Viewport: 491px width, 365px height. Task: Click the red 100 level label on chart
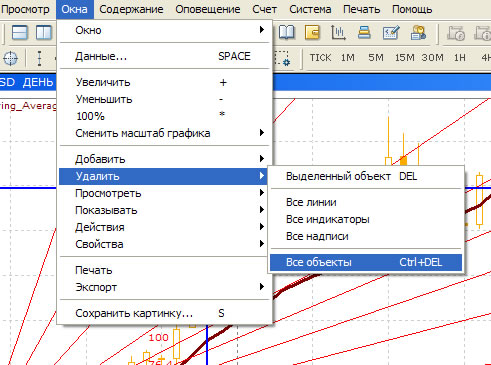tap(158, 337)
